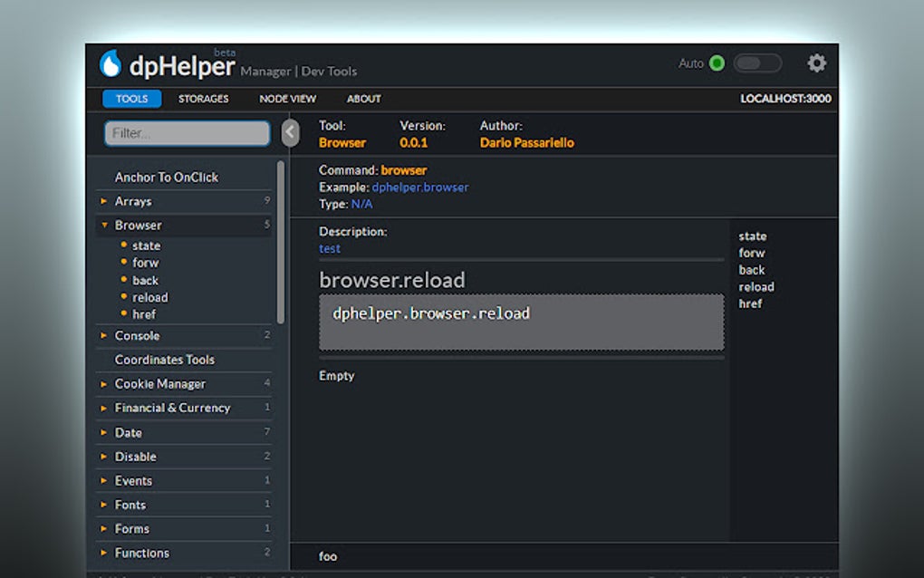Click the sidebar collapse chevron
The image size is (924, 578).
pyautogui.click(x=290, y=131)
